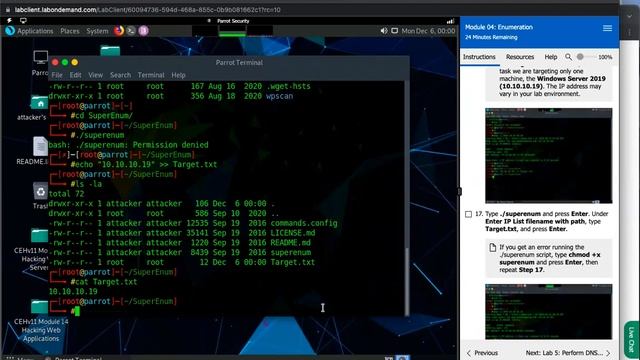640x360 pixels.
Task: Open terminal Help menu
Action: [x=178, y=75]
